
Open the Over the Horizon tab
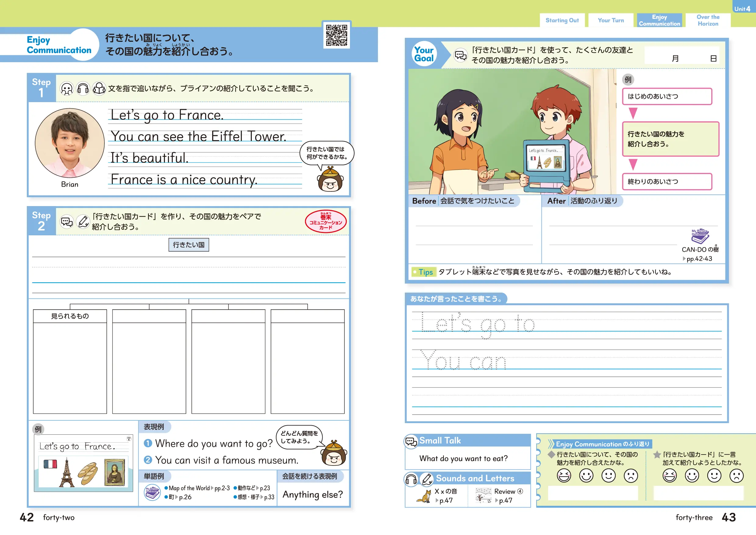[x=708, y=20]
